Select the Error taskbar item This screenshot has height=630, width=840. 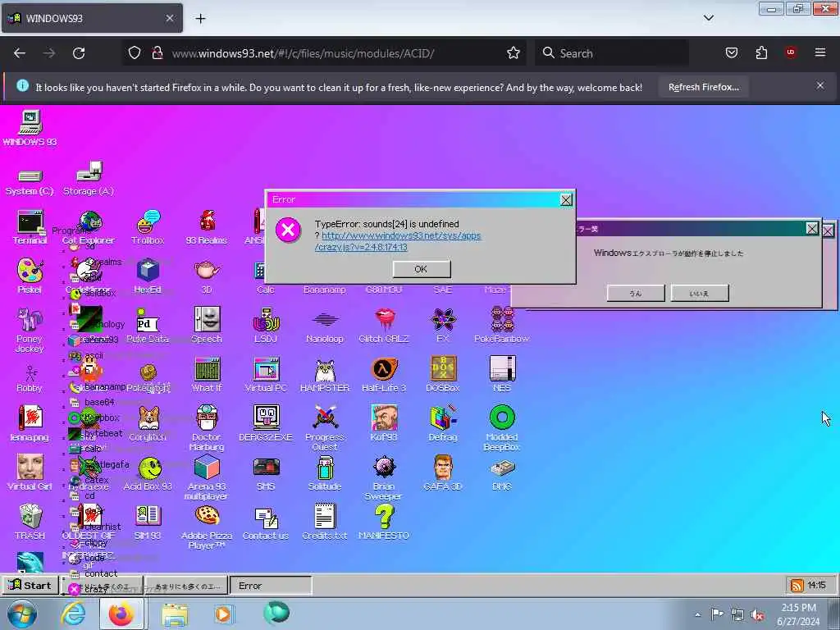click(271, 586)
